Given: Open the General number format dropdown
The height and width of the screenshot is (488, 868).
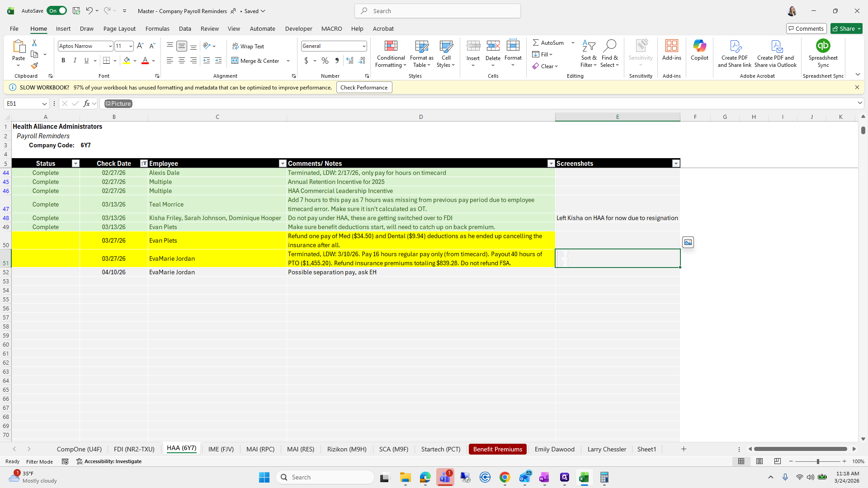Looking at the screenshot, I should click(x=363, y=46).
